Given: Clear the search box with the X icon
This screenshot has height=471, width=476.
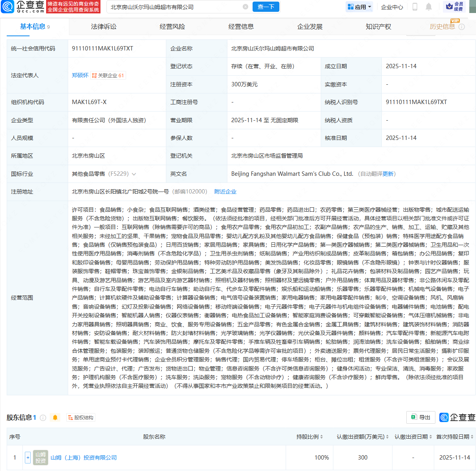Looking at the screenshot, I should [x=245, y=7].
